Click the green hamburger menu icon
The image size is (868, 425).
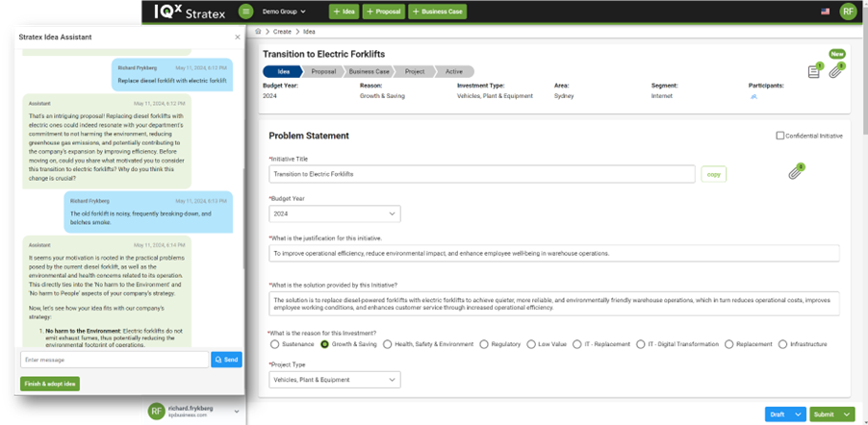[x=246, y=12]
